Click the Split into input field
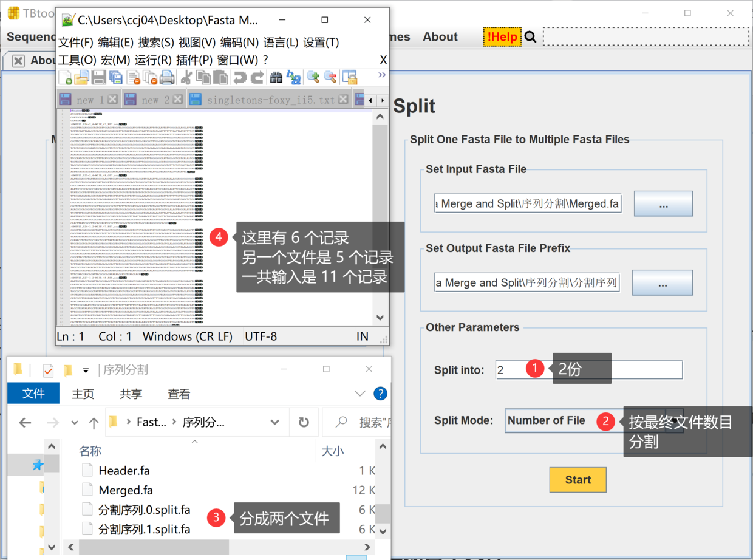The height and width of the screenshot is (560, 753). coord(589,370)
